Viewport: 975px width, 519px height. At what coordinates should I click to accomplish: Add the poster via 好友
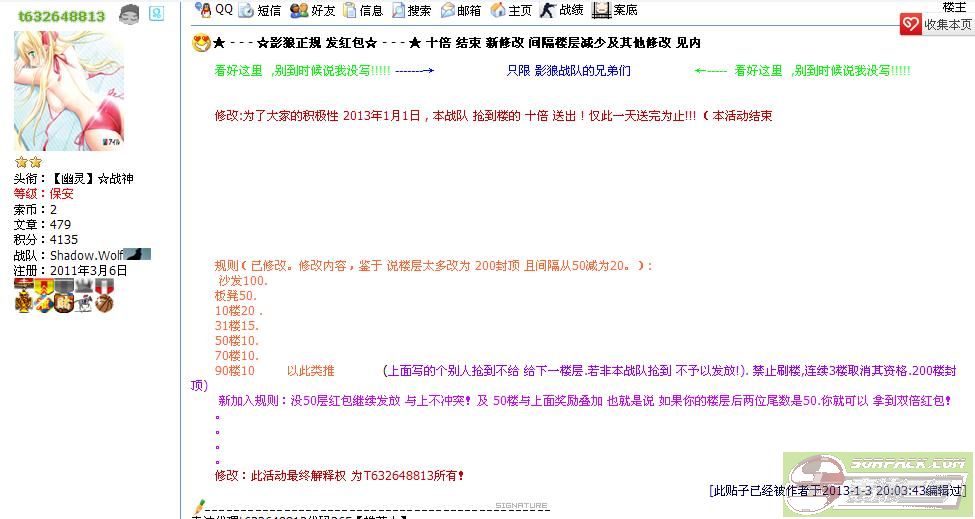click(x=313, y=11)
